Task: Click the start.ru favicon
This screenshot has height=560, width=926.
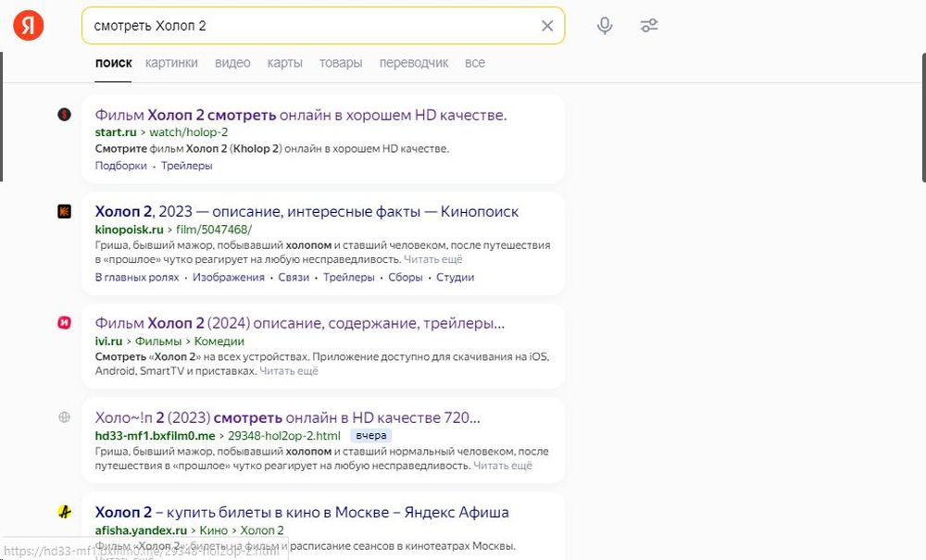Action: (65, 115)
